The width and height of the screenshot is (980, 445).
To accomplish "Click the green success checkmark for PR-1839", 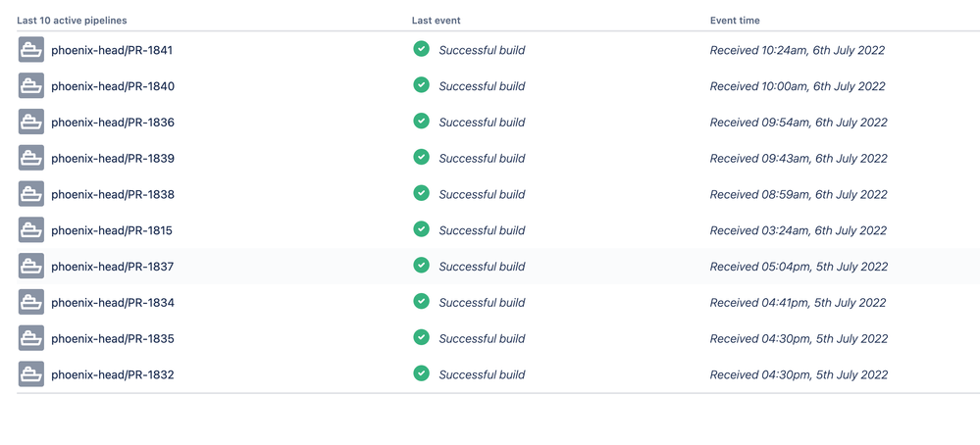I will pos(421,157).
